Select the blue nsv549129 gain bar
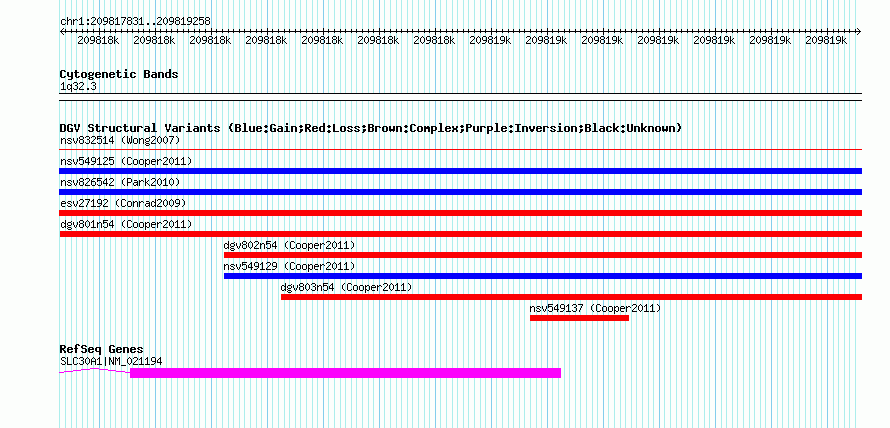This screenshot has height=428, width=890. [x=543, y=276]
